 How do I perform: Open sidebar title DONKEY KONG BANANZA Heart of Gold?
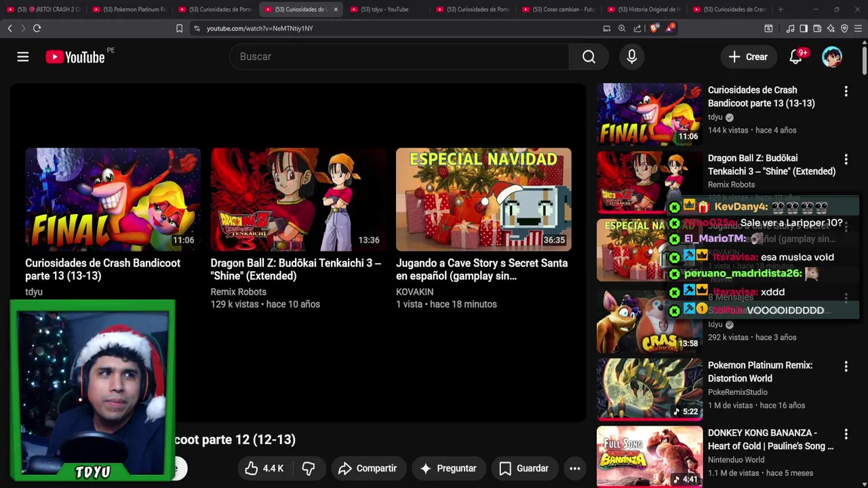click(770, 439)
